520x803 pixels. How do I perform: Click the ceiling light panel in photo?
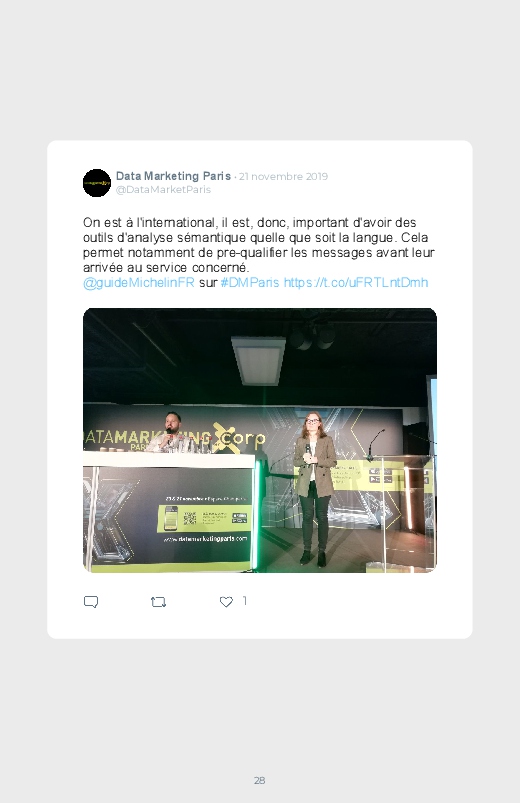pos(258,361)
